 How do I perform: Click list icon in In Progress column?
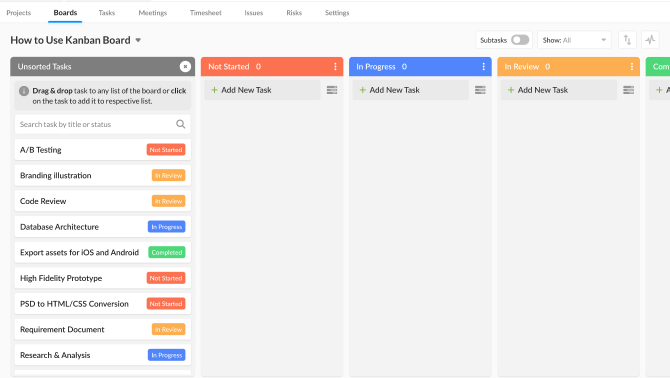480,90
